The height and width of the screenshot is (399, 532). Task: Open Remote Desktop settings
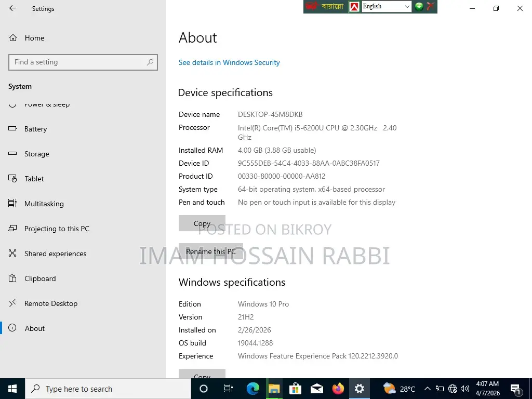[51, 303]
